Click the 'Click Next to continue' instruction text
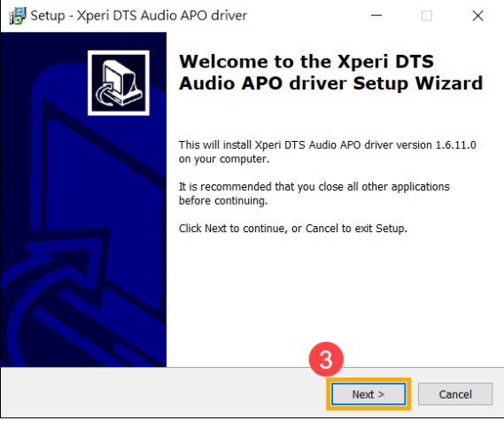Screen dimensions: 504x421 tap(293, 229)
